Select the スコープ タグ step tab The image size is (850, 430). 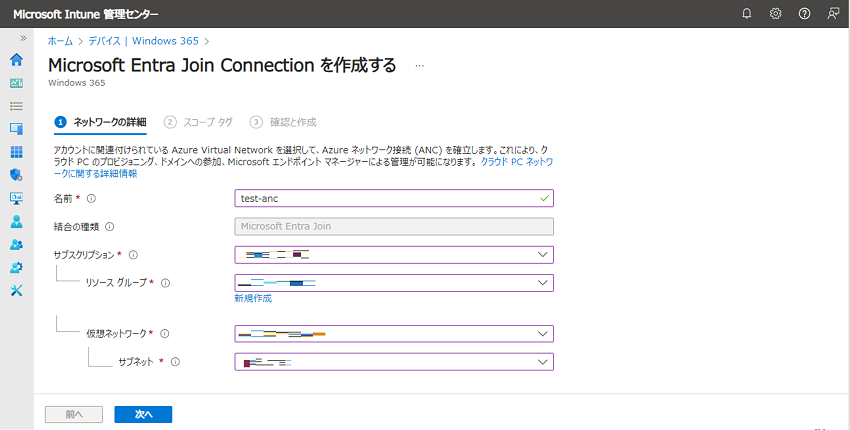pyautogui.click(x=199, y=123)
